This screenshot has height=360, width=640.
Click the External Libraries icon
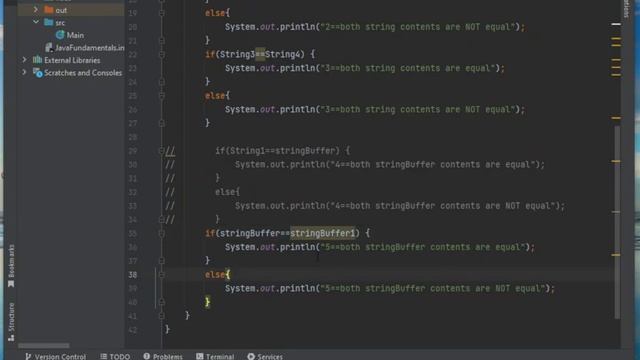pos(37,60)
